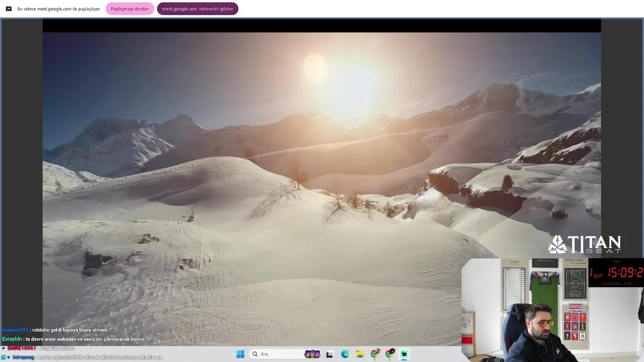Click the chat username 'EsrayIdn'
The image size is (644, 362).
12,339
